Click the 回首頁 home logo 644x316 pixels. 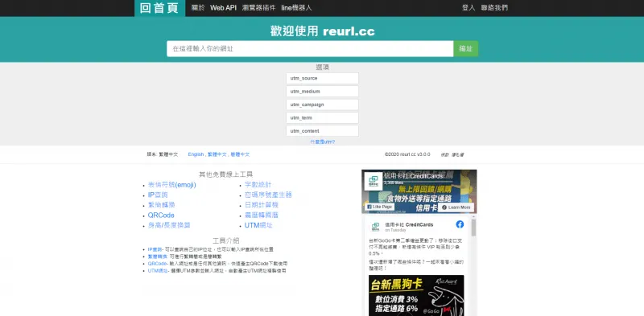(159, 8)
